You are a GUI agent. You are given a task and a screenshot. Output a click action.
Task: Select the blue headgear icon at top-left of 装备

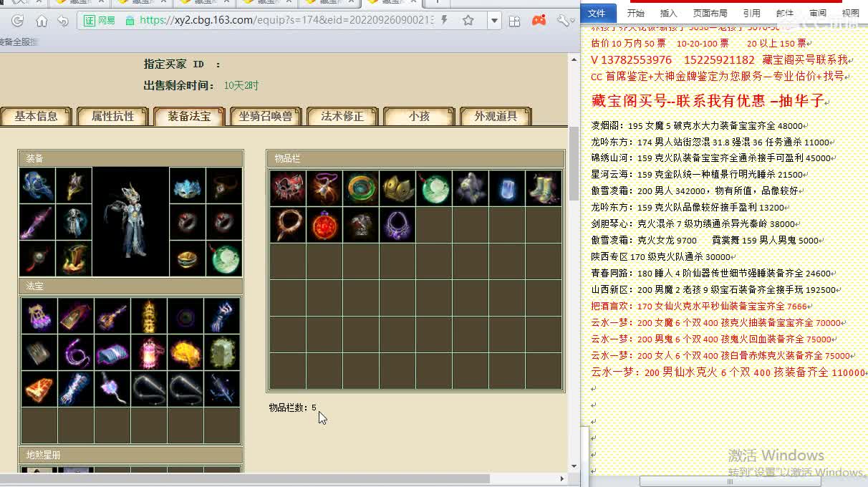click(37, 186)
